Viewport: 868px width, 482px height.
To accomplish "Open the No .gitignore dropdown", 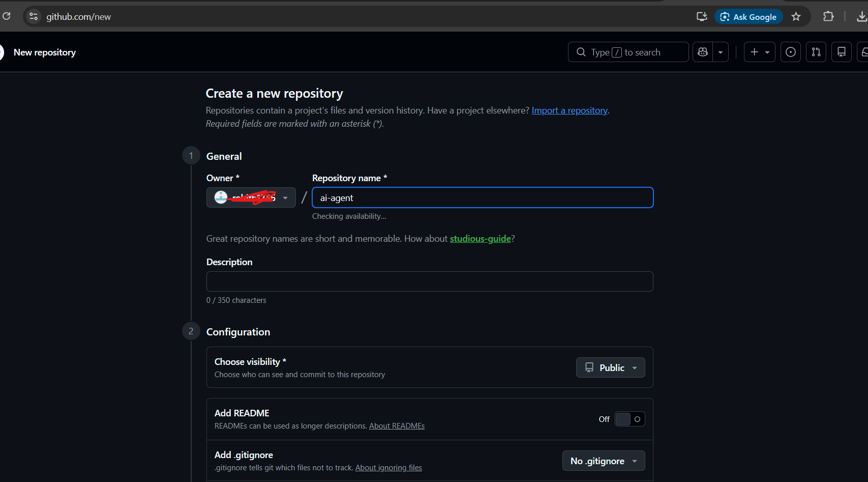I will tap(604, 461).
